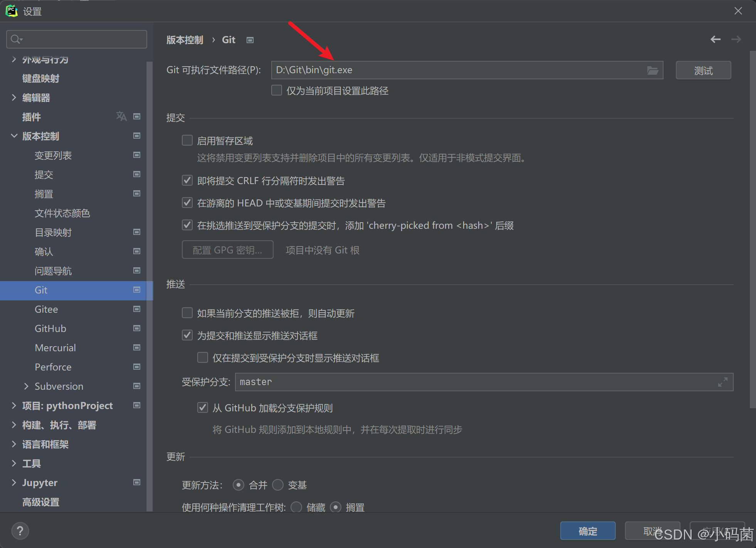Click folder browse icon in Git path field
756x548 pixels.
(x=652, y=70)
